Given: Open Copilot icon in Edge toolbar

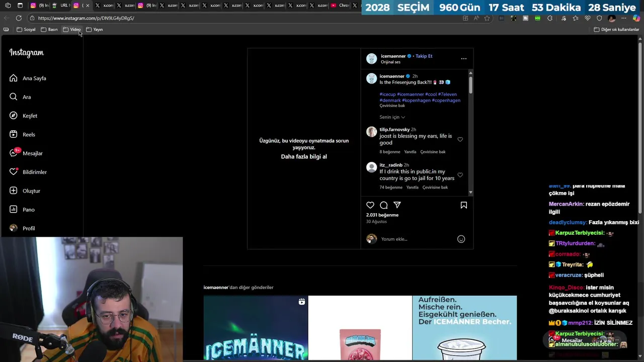Looking at the screenshot, I should (x=636, y=18).
